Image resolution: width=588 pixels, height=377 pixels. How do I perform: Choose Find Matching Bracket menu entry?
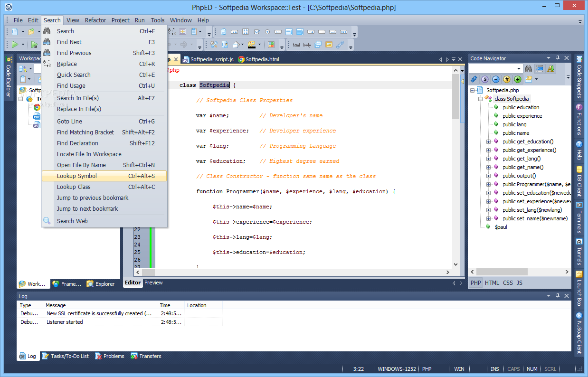tap(104, 132)
